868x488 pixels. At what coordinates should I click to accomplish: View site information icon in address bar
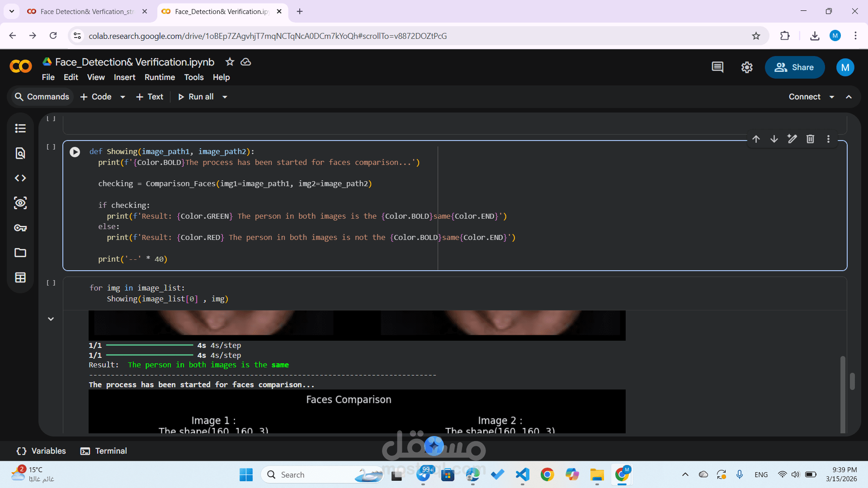77,36
